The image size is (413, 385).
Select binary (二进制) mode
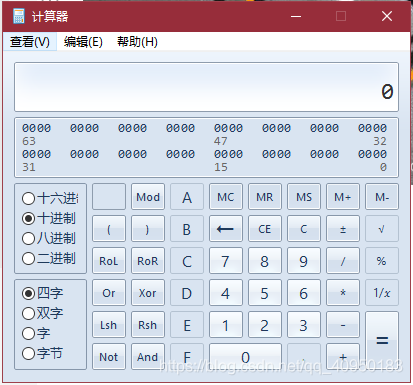pos(49,258)
